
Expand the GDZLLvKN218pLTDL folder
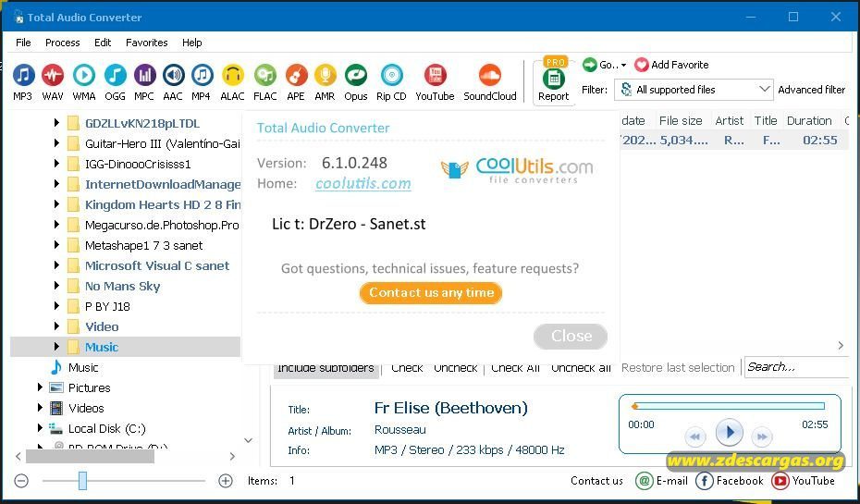click(x=56, y=123)
